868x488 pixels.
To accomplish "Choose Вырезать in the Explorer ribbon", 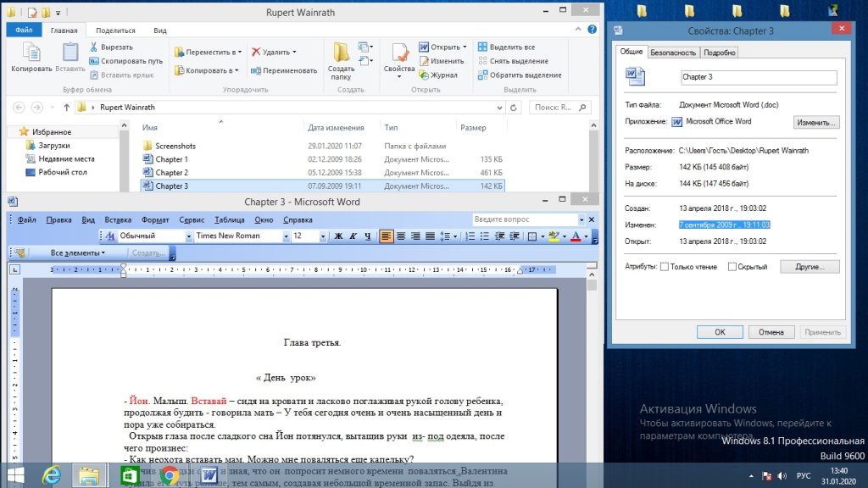I will pyautogui.click(x=111, y=47).
